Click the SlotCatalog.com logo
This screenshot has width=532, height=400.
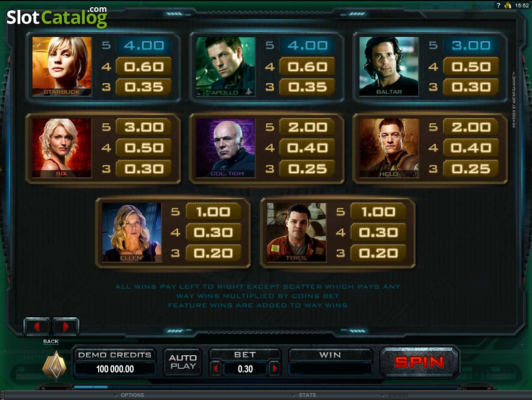click(57, 16)
